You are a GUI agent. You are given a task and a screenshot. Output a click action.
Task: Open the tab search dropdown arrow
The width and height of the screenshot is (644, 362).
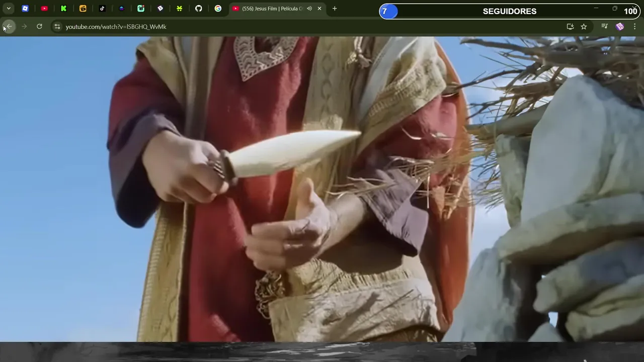coord(9,9)
